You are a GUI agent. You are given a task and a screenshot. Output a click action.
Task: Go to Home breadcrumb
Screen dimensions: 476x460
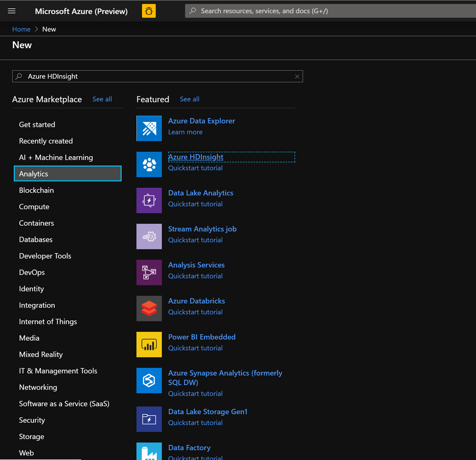tap(21, 29)
